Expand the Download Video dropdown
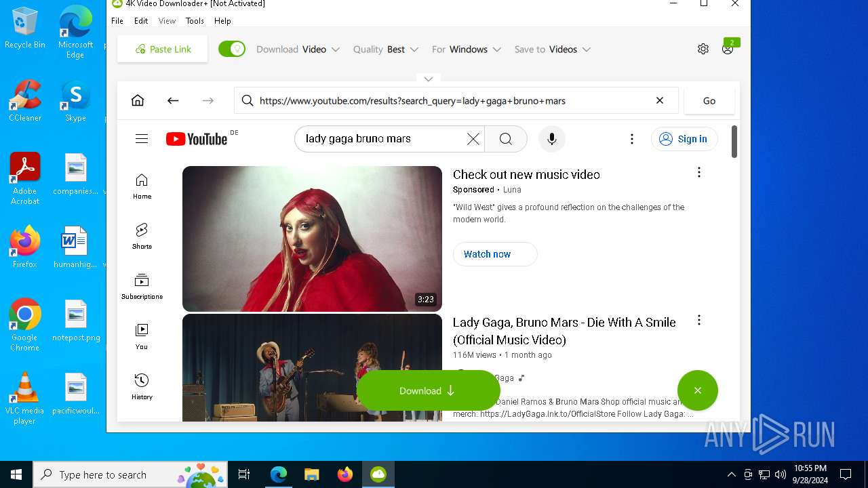 298,49
